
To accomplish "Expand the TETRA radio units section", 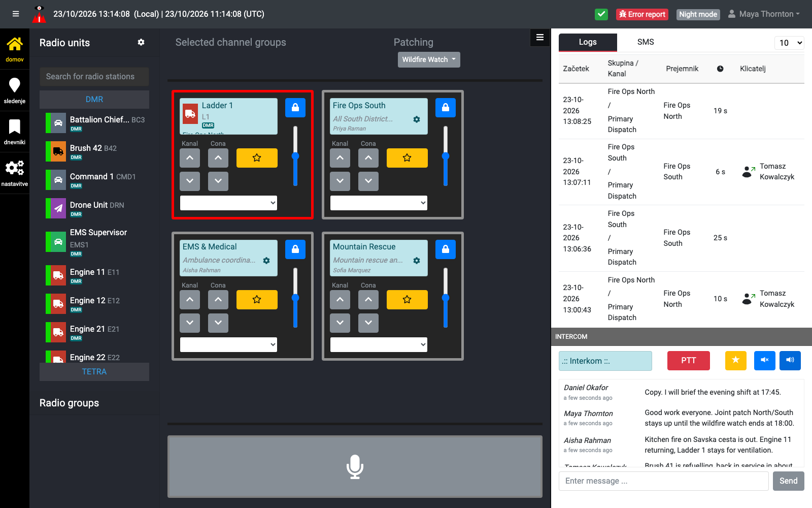I will point(94,372).
